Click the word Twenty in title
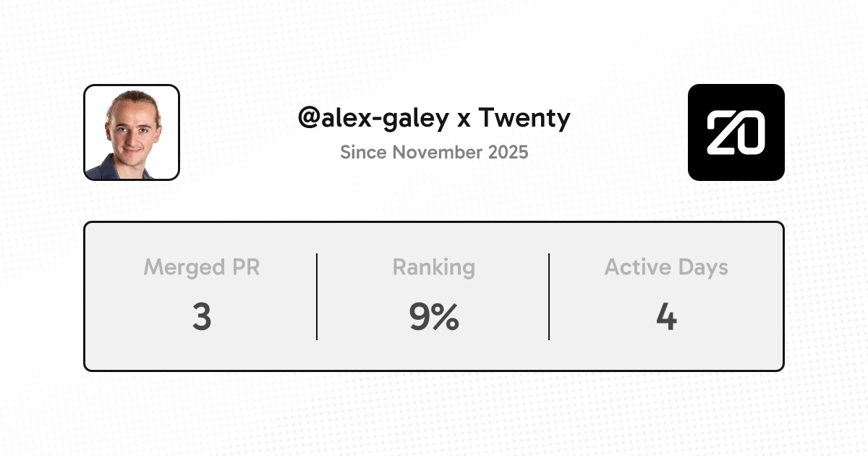 [524, 117]
